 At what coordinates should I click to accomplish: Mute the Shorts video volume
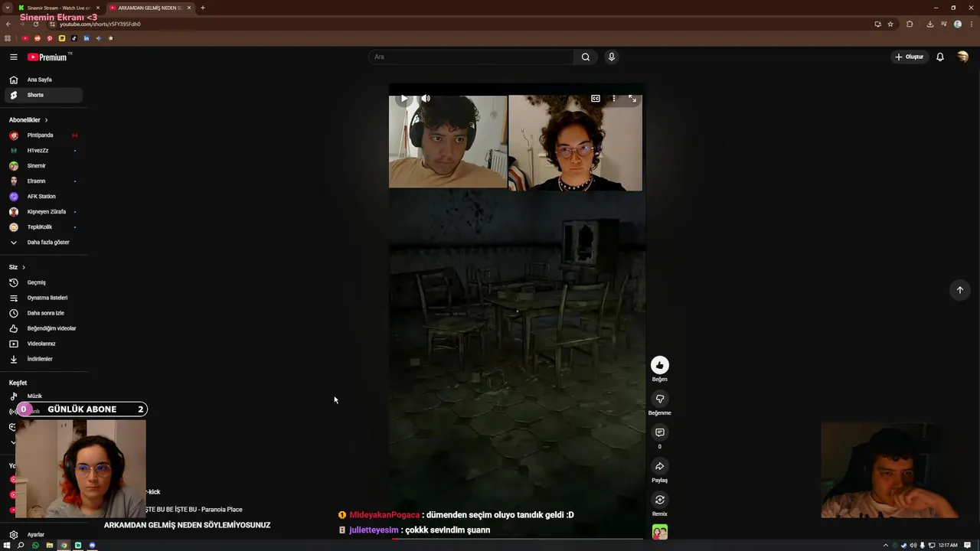pos(426,98)
